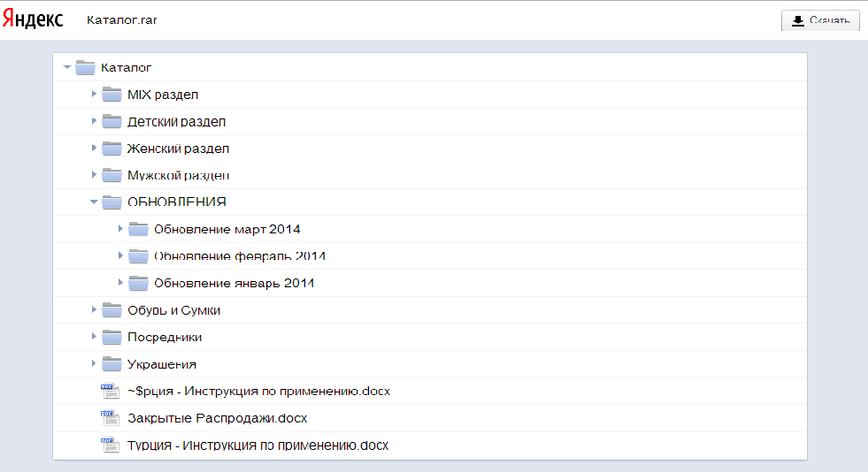Click the Мужской раздел folder icon
The image size is (868, 472).
(111, 175)
